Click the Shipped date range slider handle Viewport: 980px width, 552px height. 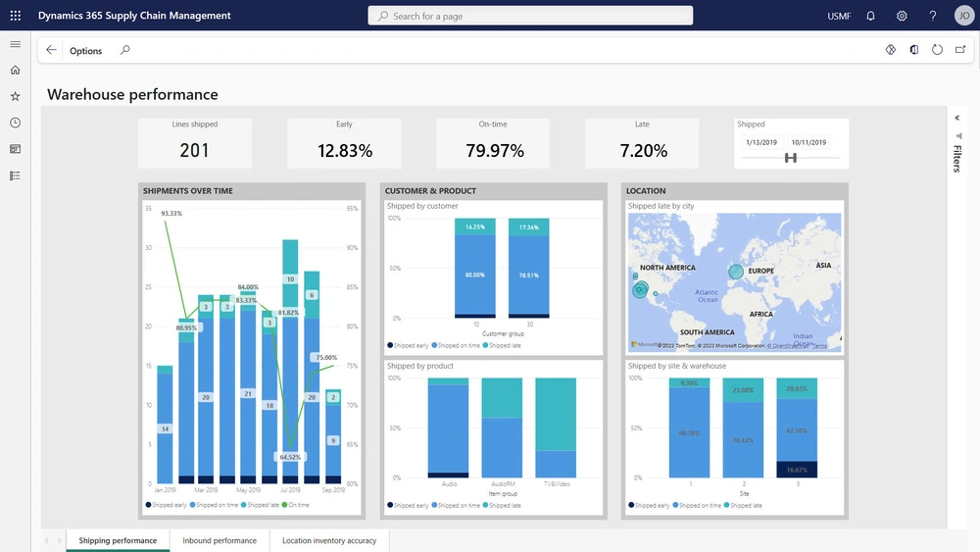click(791, 158)
